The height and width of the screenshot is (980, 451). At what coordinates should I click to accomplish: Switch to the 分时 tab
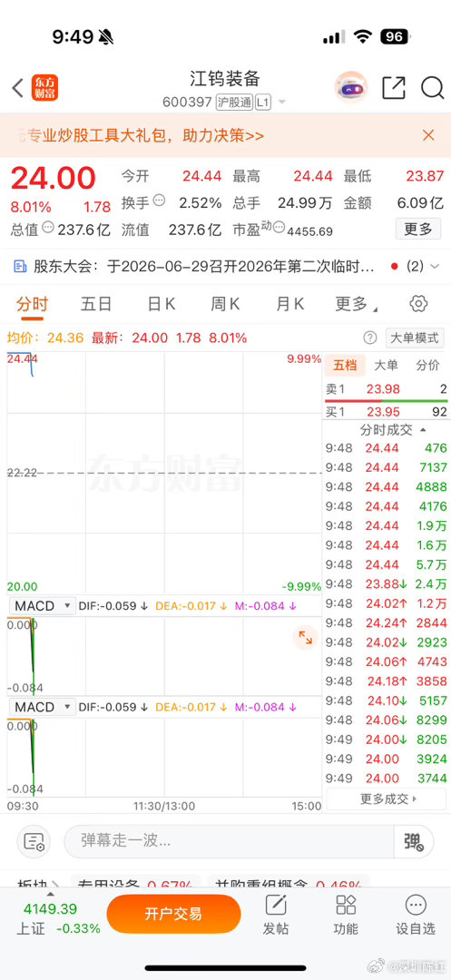32,304
